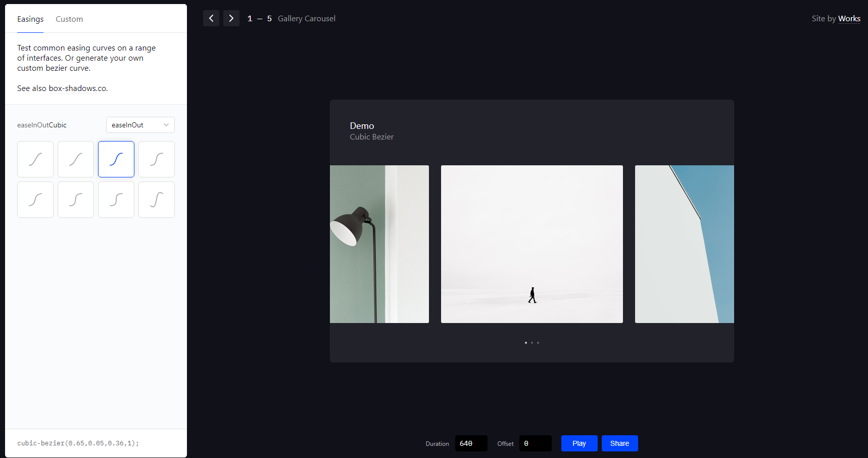This screenshot has height=458, width=868.
Task: Open the easeInOut easing type dropdown
Action: coord(140,125)
